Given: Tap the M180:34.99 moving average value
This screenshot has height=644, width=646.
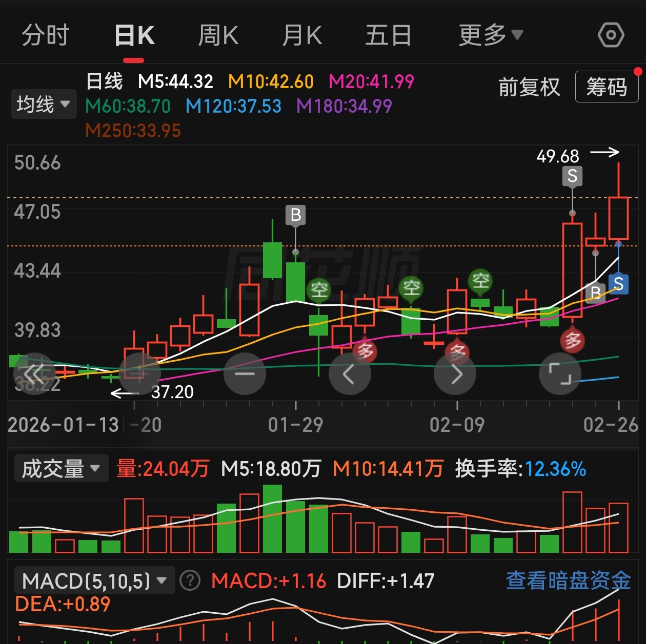Looking at the screenshot, I should (344, 106).
